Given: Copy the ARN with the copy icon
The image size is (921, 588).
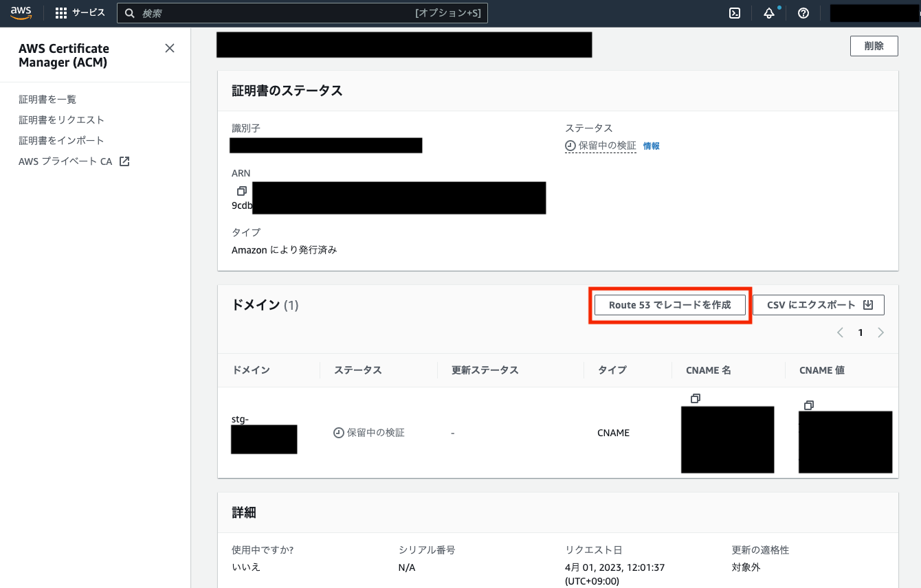Looking at the screenshot, I should click(241, 191).
